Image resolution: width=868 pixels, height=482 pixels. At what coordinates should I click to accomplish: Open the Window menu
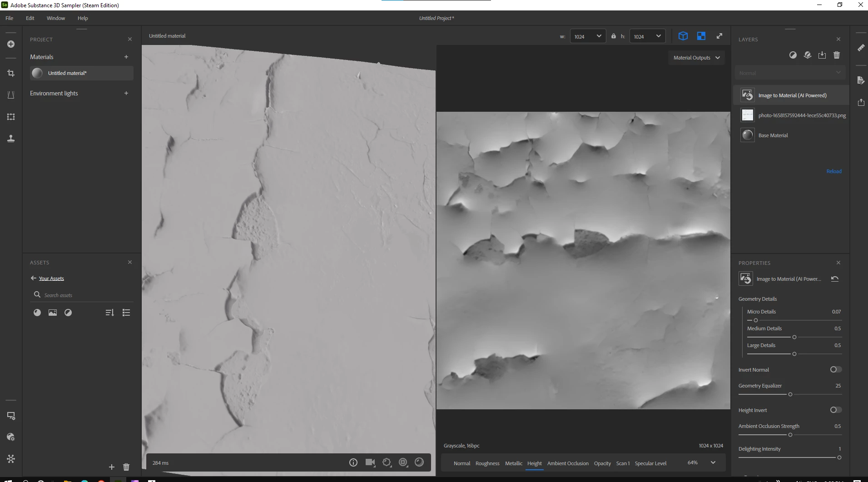click(x=56, y=18)
